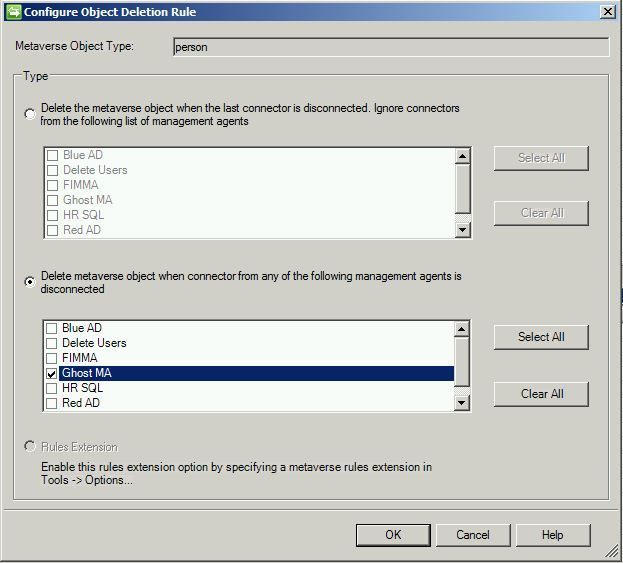Click the upper list scrollbar thumb
This screenshot has height=563, width=623.
point(462,189)
